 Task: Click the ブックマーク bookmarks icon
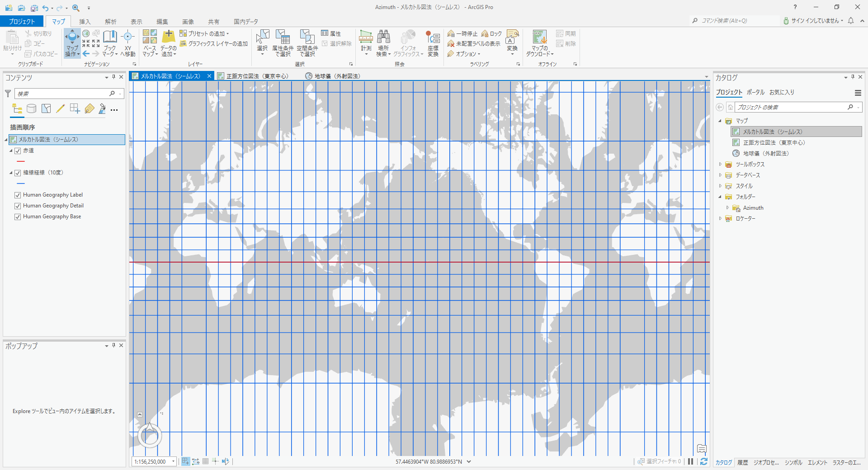[x=110, y=37]
